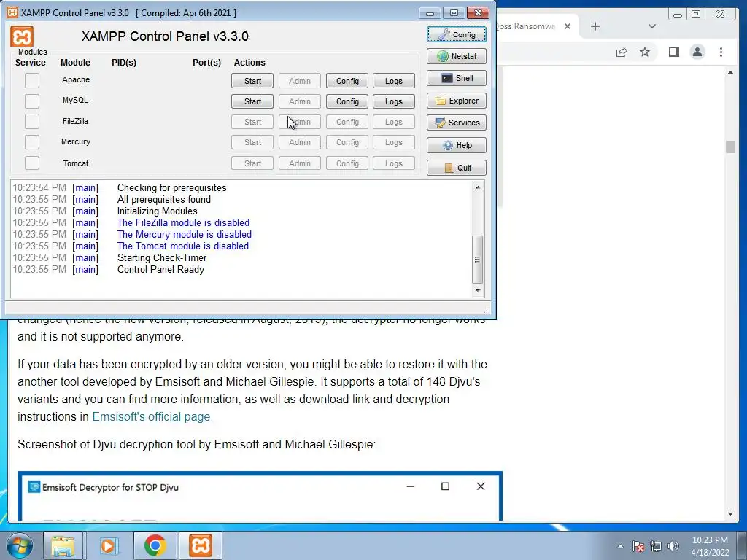The width and height of the screenshot is (747, 560).
Task: Open MySQL Config menu
Action: tap(347, 101)
